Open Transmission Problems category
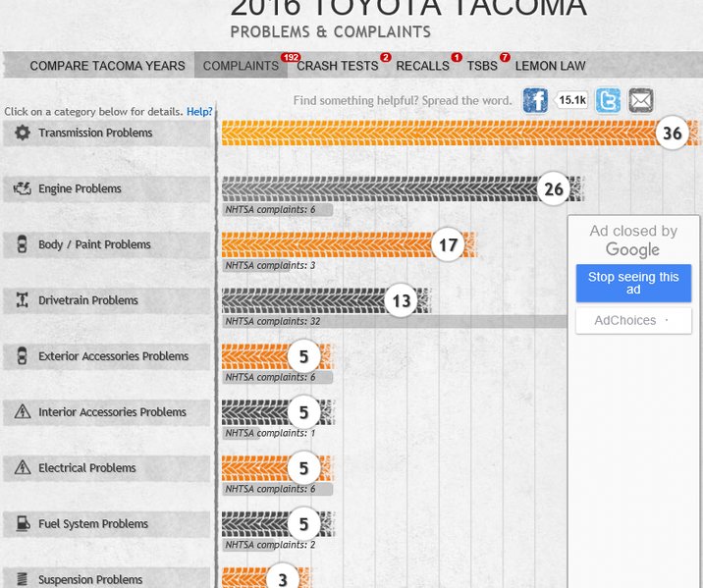This screenshot has height=588, width=703. click(106, 133)
